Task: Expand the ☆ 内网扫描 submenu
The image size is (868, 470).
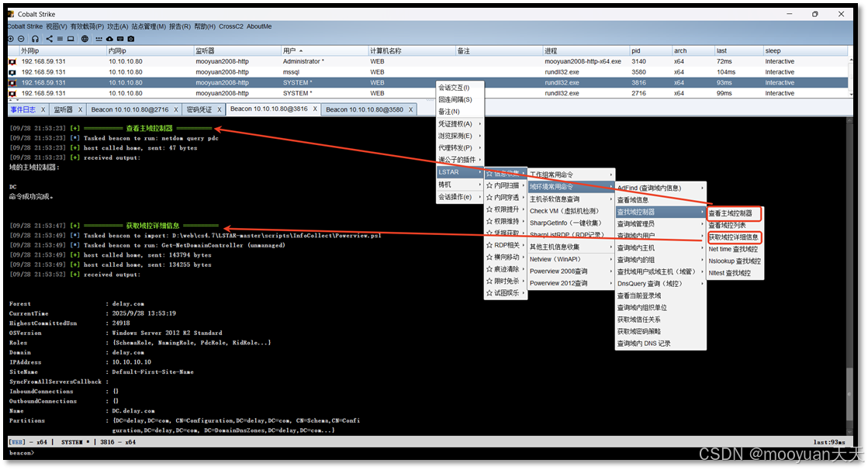Action: pos(506,185)
